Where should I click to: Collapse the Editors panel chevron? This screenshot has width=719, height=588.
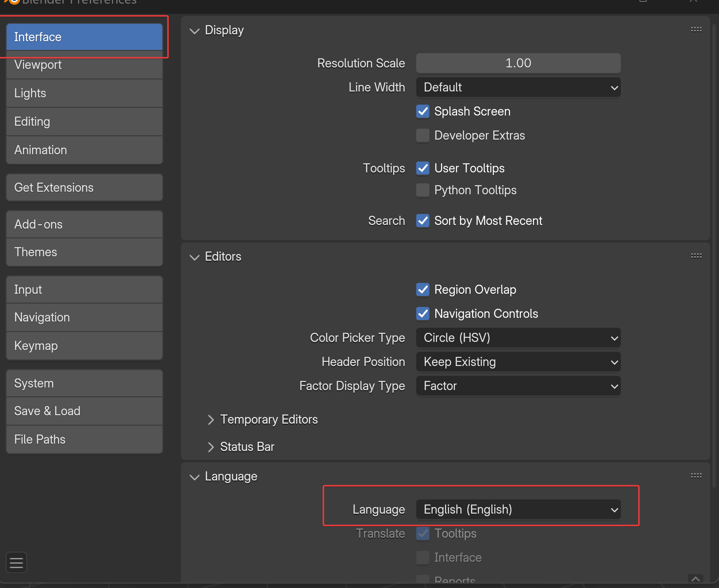coord(195,257)
